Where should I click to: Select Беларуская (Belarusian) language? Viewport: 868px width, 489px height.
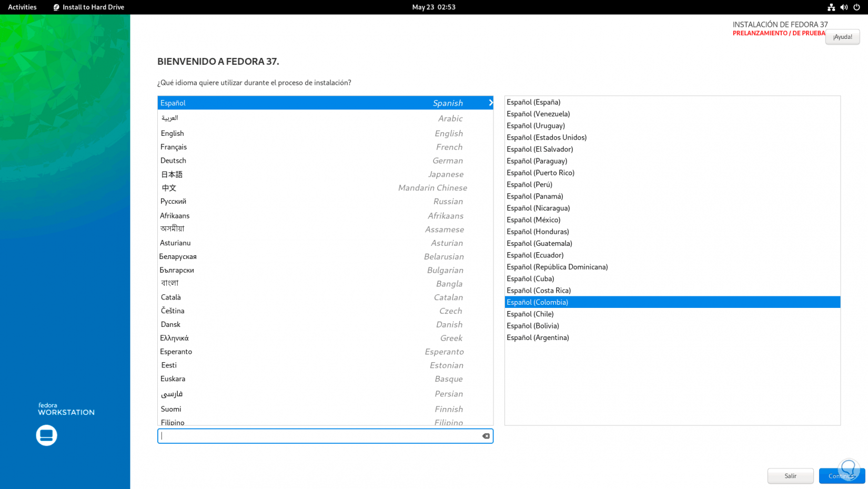[325, 257]
